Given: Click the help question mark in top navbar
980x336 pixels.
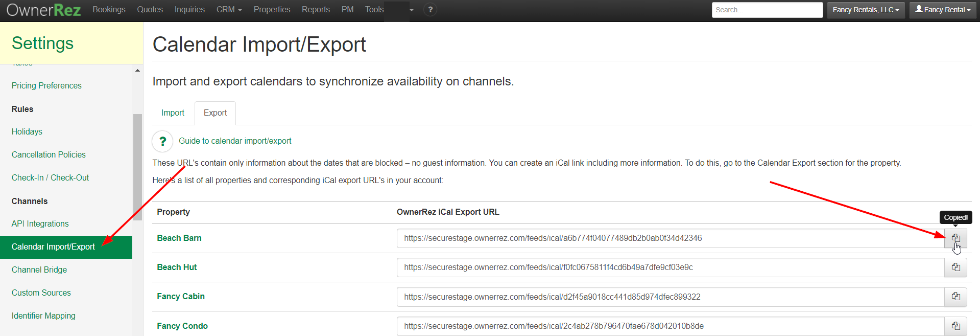Looking at the screenshot, I should point(430,10).
